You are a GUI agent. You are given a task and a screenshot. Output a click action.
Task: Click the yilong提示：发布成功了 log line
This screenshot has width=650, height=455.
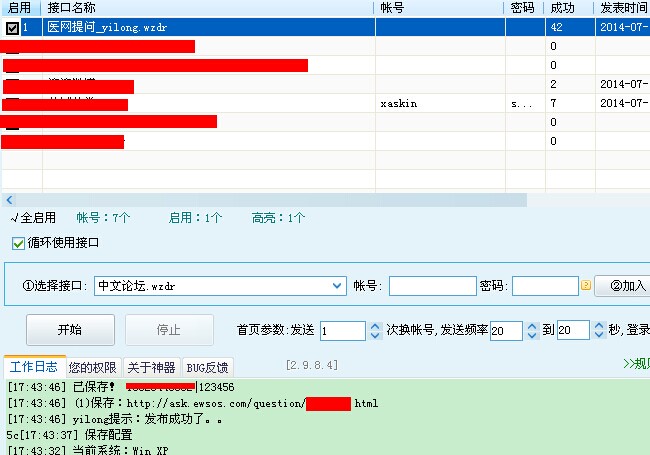coord(115,419)
